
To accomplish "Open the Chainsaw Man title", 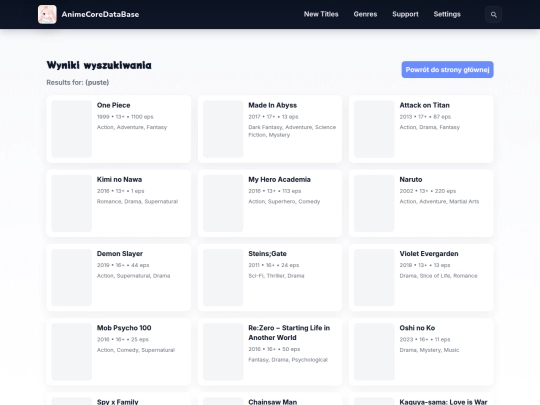I will 272,402.
